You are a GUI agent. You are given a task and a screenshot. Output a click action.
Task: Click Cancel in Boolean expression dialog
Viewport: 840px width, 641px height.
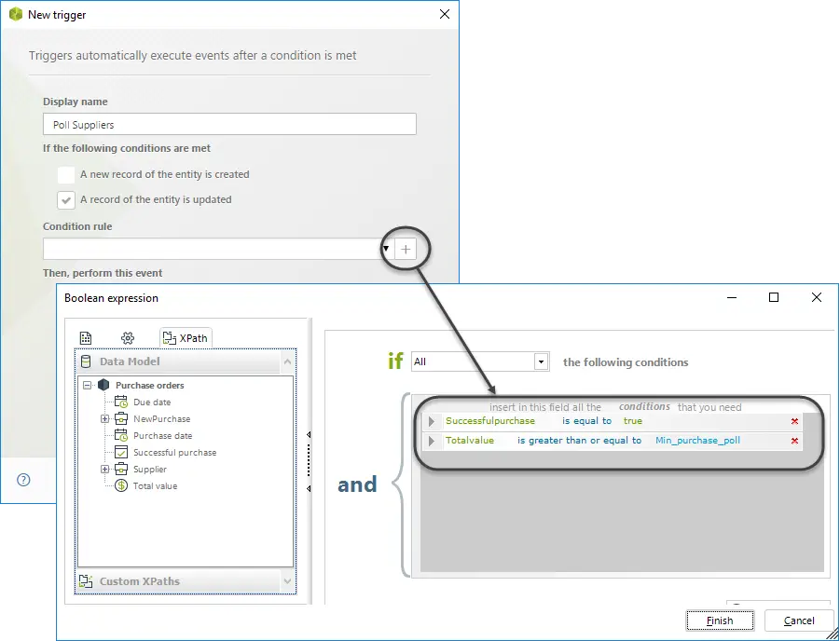(799, 621)
